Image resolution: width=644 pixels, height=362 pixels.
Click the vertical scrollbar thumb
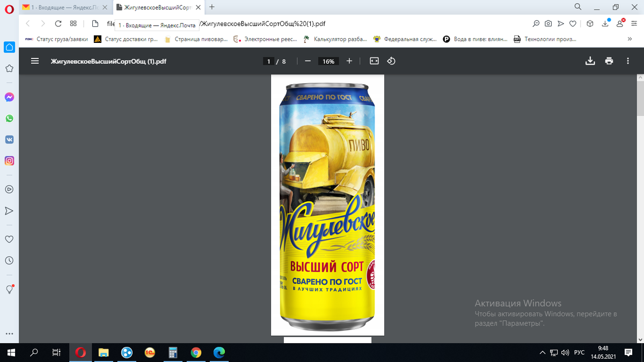pos(640,98)
